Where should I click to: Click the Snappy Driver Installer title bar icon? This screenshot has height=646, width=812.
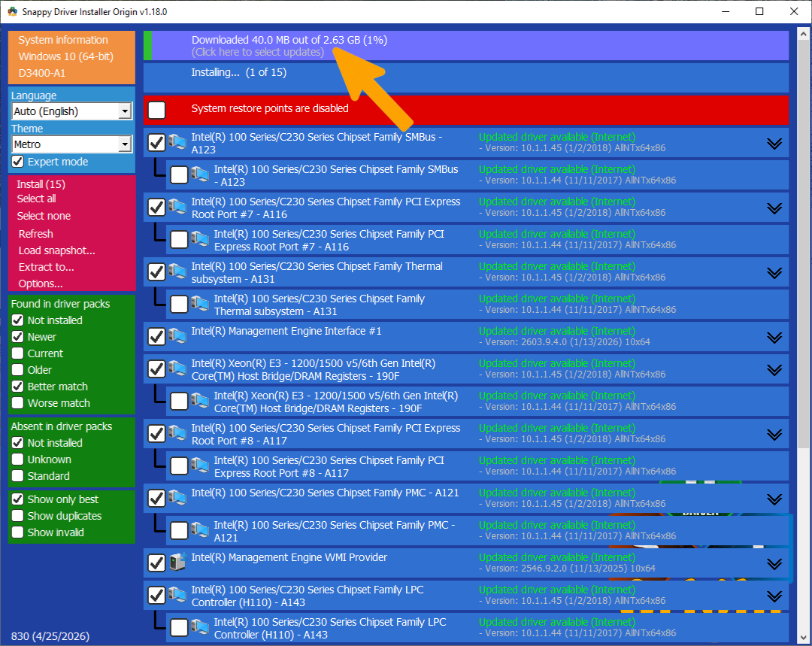coord(13,11)
